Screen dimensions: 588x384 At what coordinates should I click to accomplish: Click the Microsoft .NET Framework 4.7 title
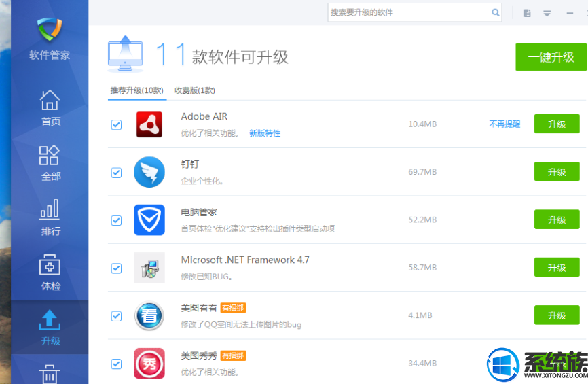(245, 260)
